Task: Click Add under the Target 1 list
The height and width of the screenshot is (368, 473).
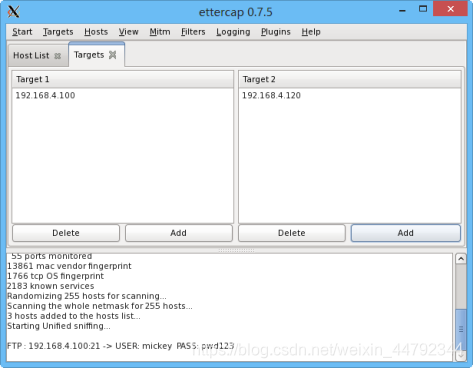Action: 179,233
